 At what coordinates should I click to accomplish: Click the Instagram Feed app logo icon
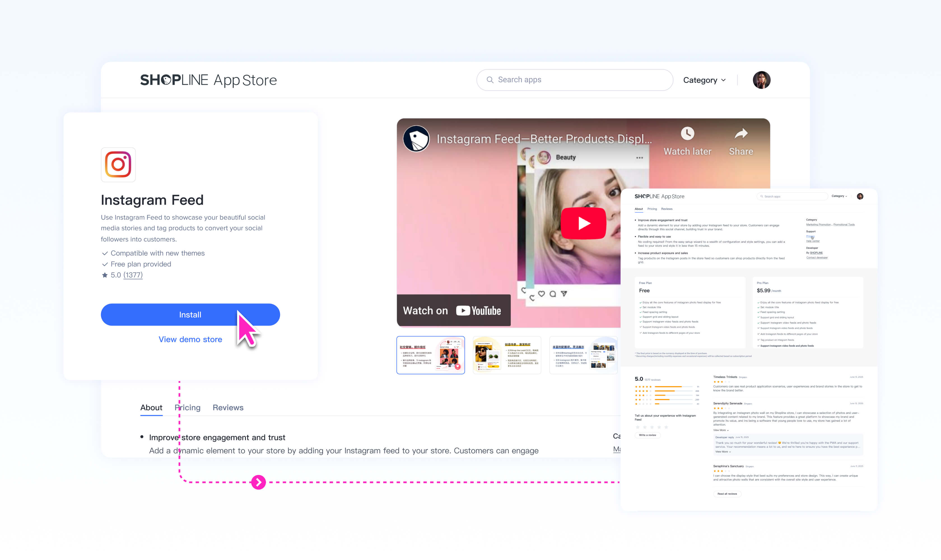118,165
